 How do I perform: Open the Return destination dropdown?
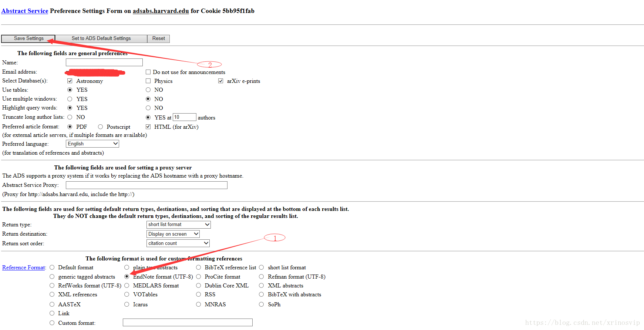coord(173,234)
